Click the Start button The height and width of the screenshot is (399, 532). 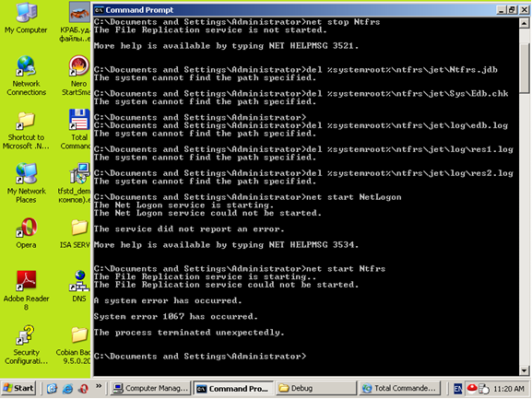pos(18,388)
